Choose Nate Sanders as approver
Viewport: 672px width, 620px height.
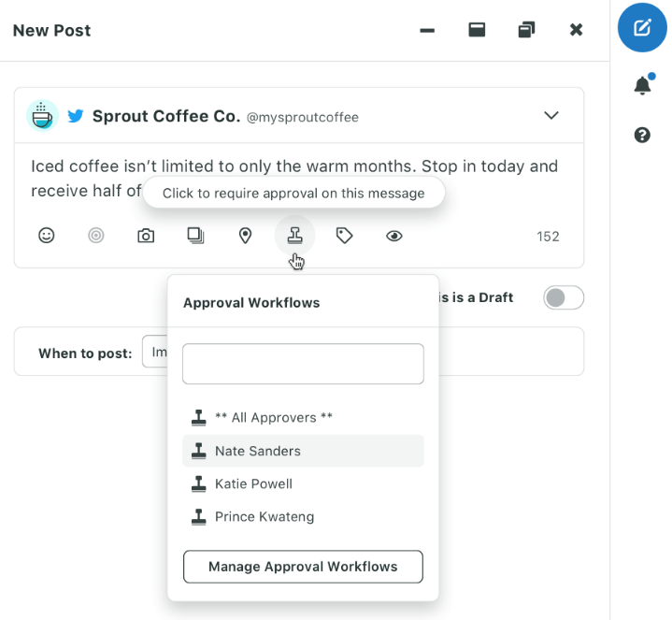click(303, 451)
